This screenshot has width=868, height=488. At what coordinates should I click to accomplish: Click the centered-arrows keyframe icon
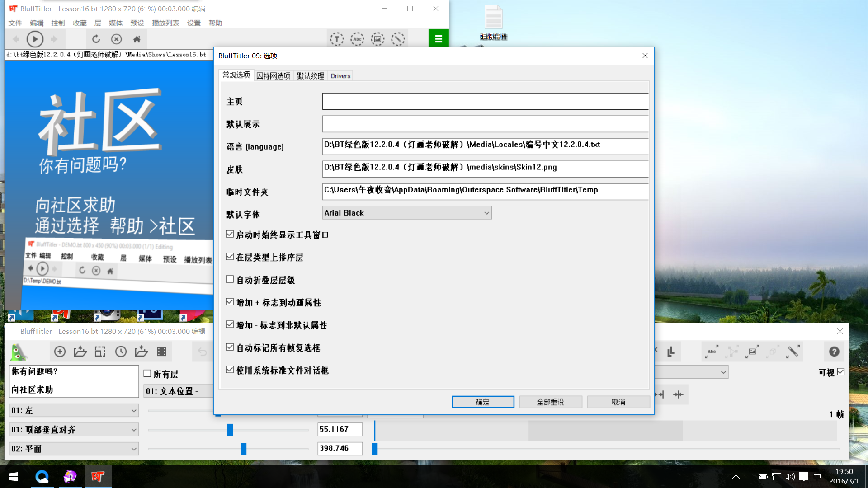[x=678, y=394]
